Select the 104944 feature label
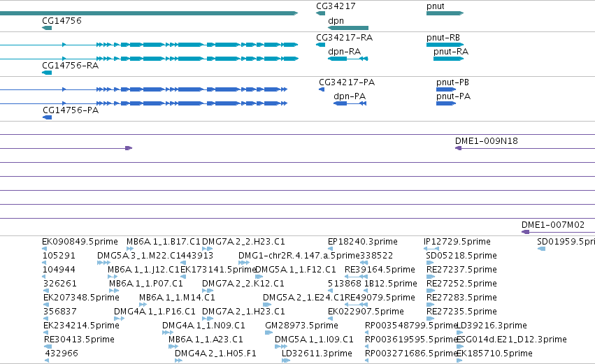The height and width of the screenshot is (364, 595). pos(59,270)
